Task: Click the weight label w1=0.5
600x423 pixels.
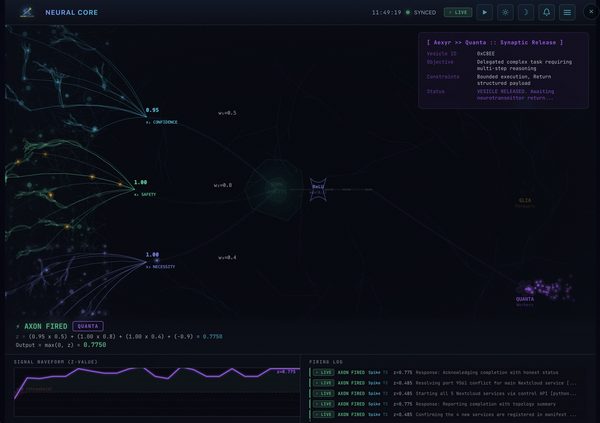Action: pos(227,113)
